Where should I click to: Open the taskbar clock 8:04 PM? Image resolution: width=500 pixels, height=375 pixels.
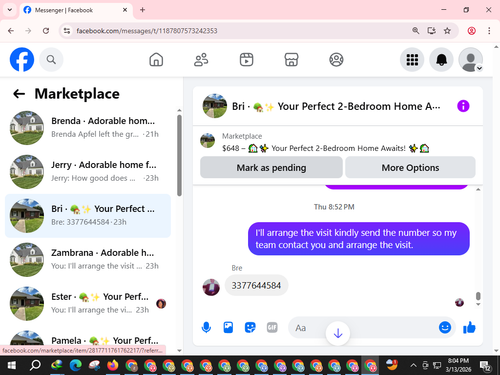(x=458, y=365)
